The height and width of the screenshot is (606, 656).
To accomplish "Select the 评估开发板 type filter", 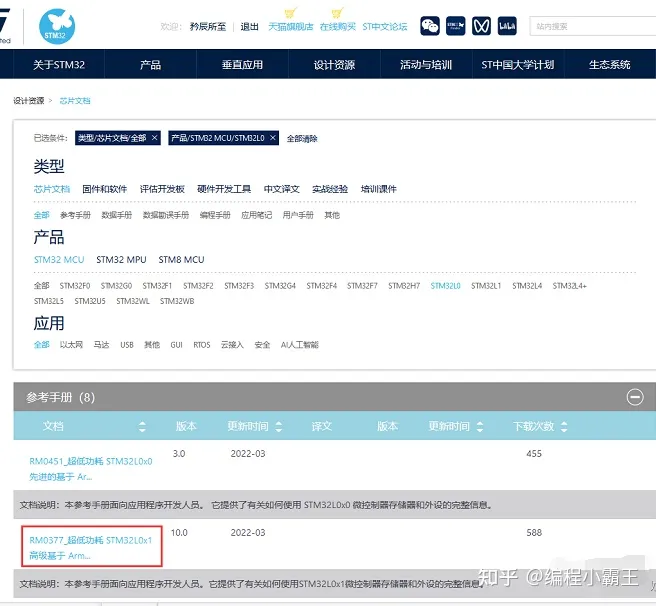I will coord(162,189).
